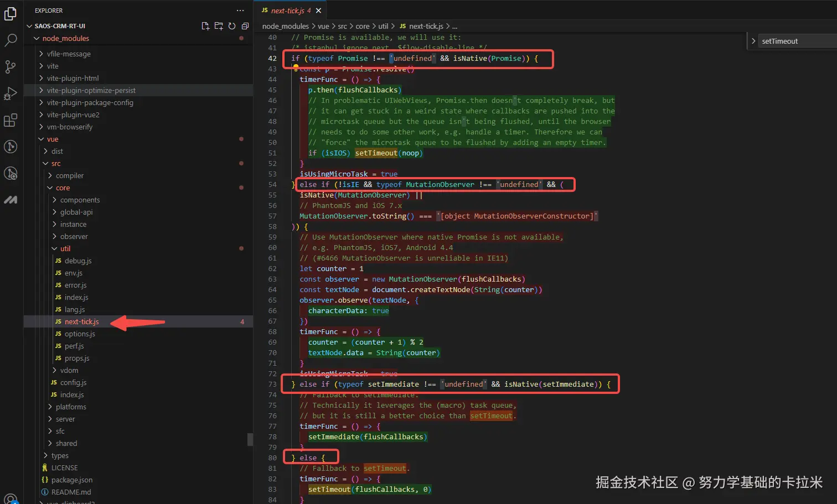The height and width of the screenshot is (504, 837).
Task: Close the next-tick.js editor tab
Action: tap(318, 11)
